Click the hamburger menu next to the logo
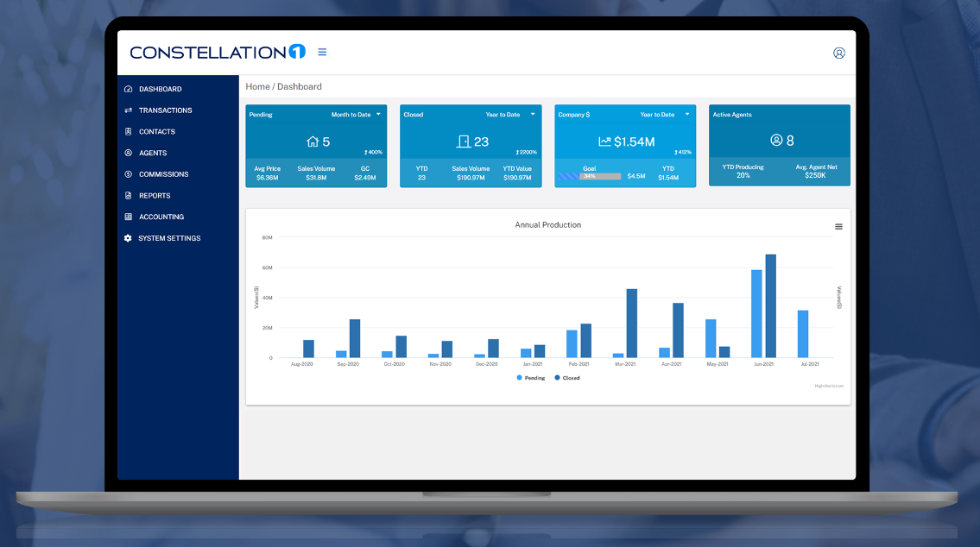980x547 pixels. (322, 52)
